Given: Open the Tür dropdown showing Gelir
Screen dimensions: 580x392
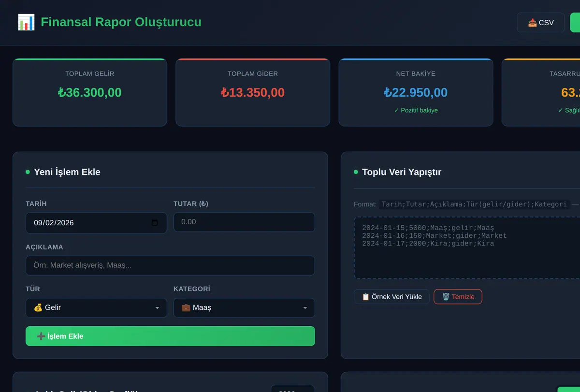Looking at the screenshot, I should point(96,308).
